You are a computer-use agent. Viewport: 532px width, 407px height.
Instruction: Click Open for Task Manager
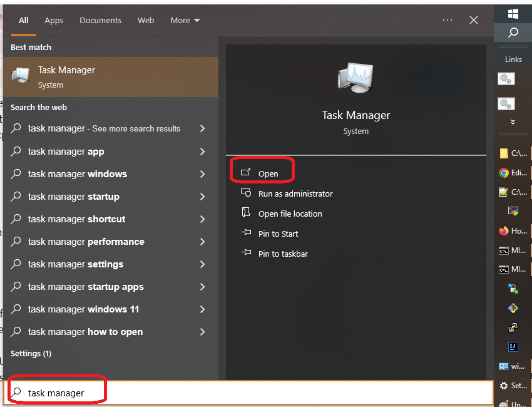coord(268,174)
